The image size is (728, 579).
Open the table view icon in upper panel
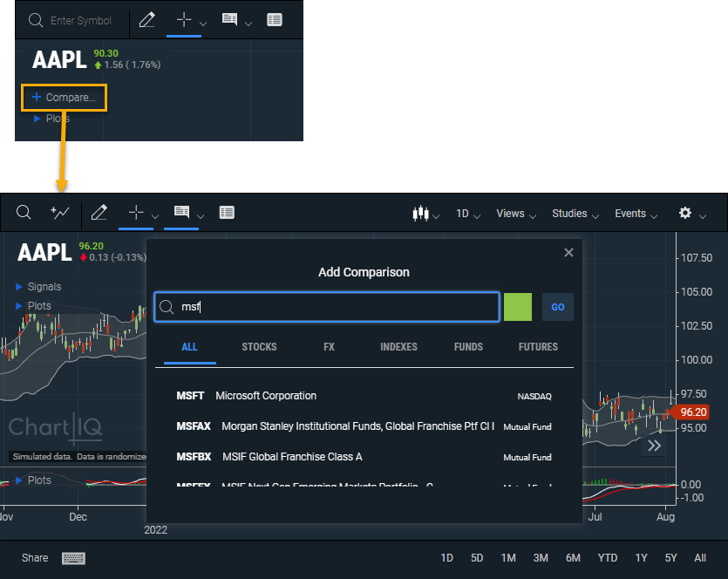[x=275, y=19]
